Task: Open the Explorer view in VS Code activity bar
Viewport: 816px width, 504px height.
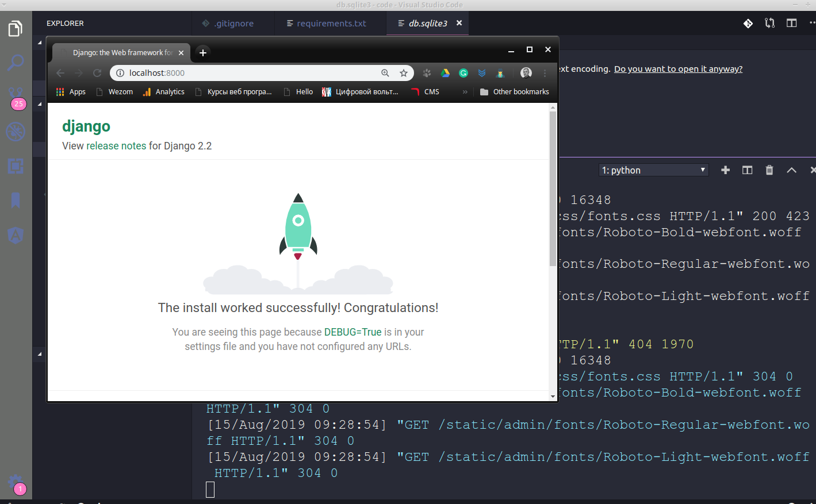Action: coord(16,28)
